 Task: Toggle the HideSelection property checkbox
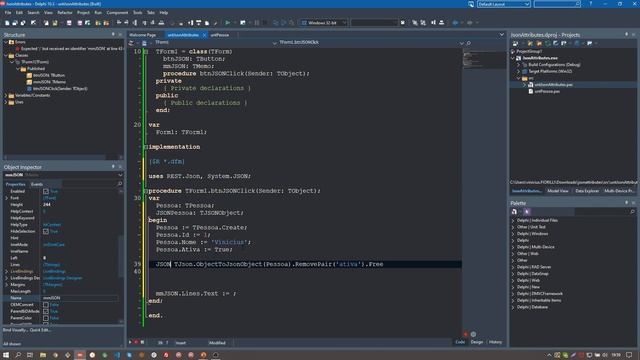click(46, 231)
